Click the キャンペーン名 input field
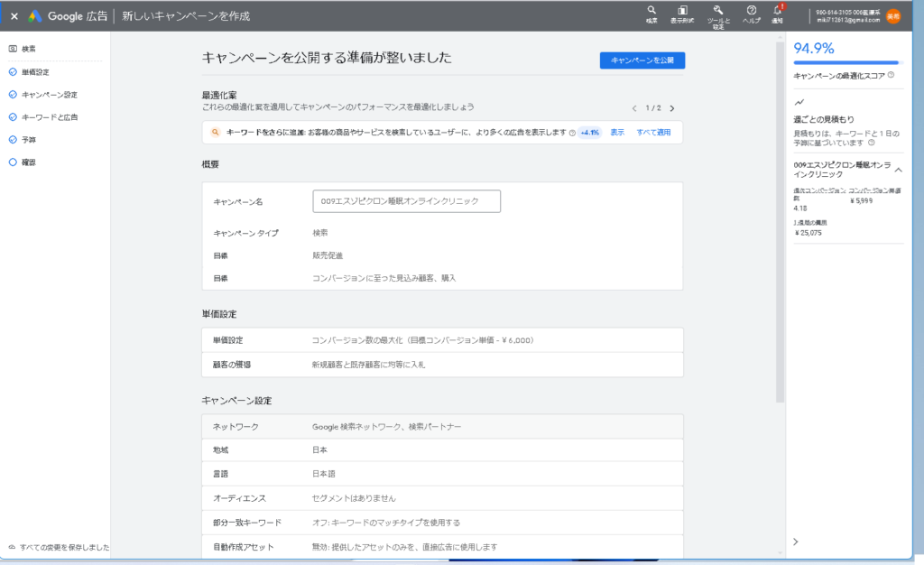 point(407,201)
